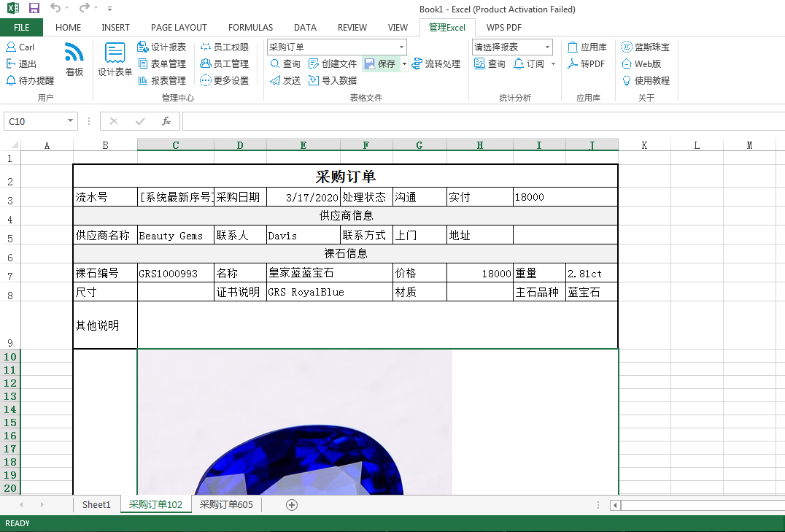Click cell containing Beauty Gems

click(x=176, y=235)
